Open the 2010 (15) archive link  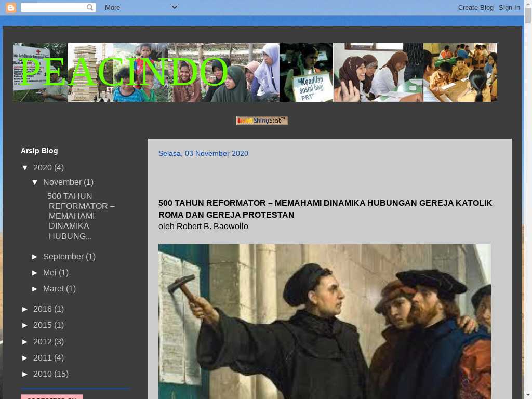pos(43,374)
